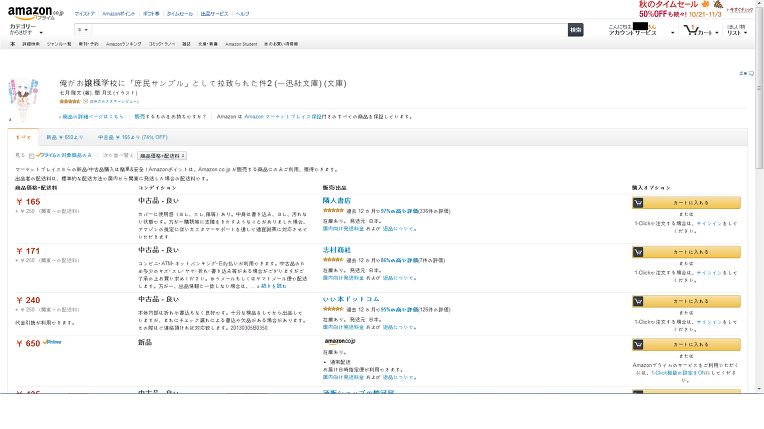
Task: Open seller page 隣人書店
Action: [x=337, y=200]
